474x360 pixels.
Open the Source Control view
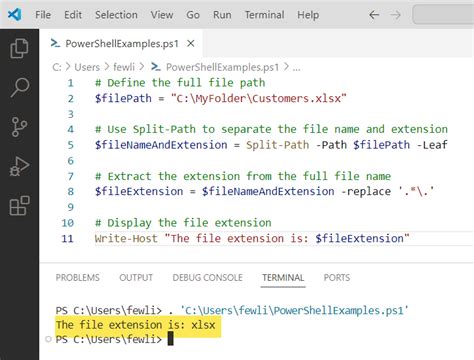[19, 127]
